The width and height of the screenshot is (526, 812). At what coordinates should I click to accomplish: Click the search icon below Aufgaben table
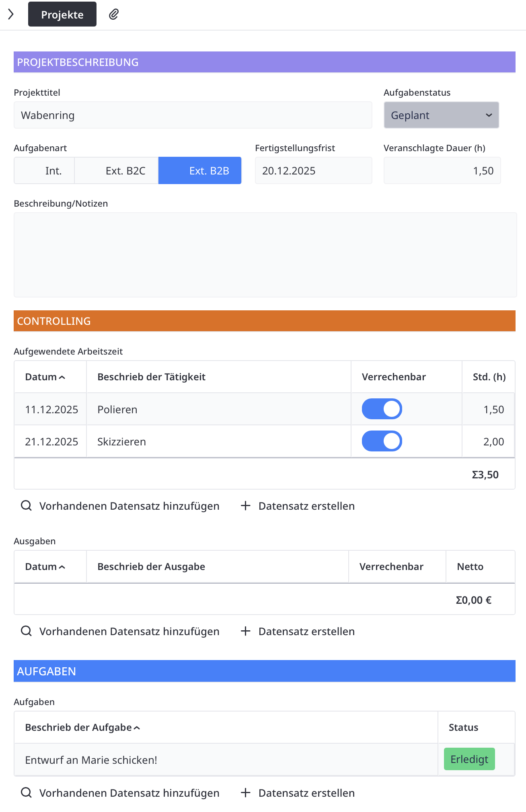27,793
